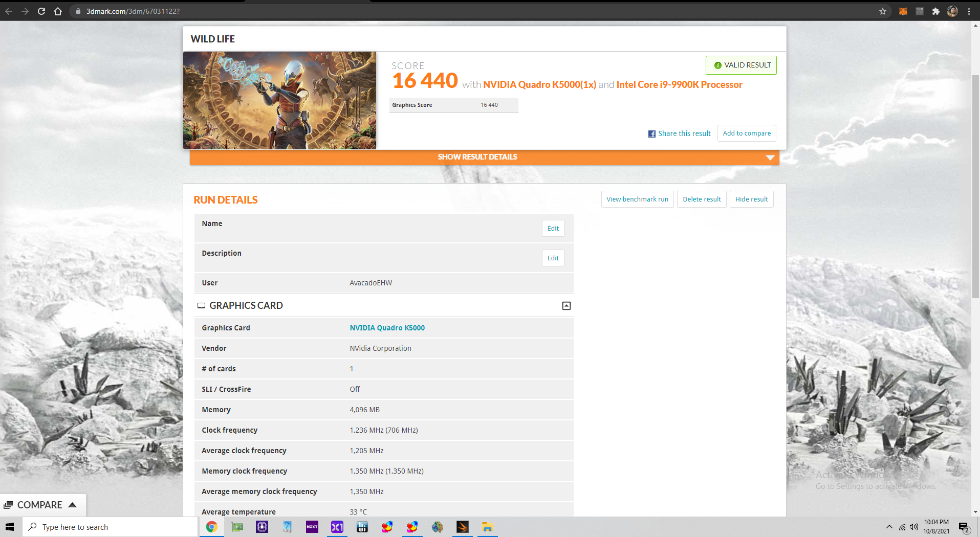Image resolution: width=980 pixels, height=537 pixels.
Task: Open the volume speaker tray icon
Action: (x=914, y=527)
